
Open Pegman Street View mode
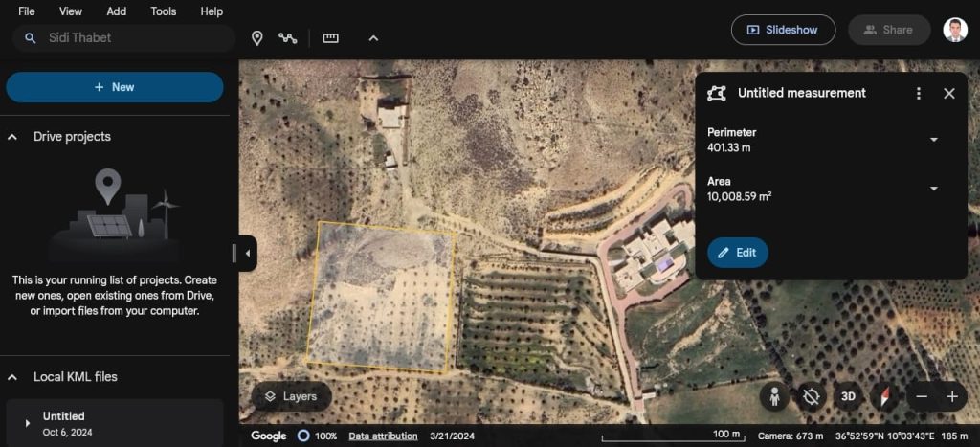click(x=774, y=396)
